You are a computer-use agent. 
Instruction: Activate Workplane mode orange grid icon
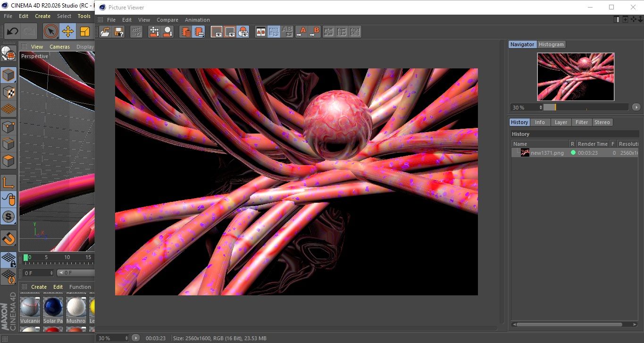point(8,109)
